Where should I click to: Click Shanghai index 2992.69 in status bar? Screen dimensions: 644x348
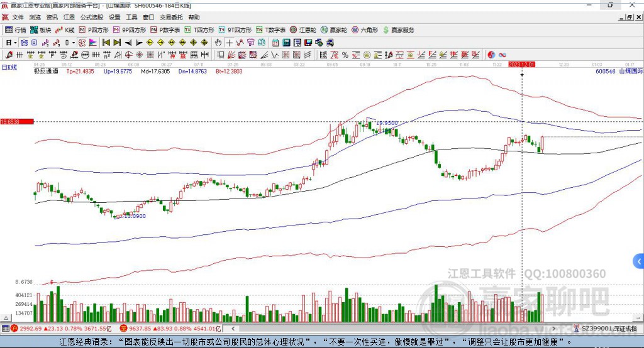pyautogui.click(x=31, y=329)
